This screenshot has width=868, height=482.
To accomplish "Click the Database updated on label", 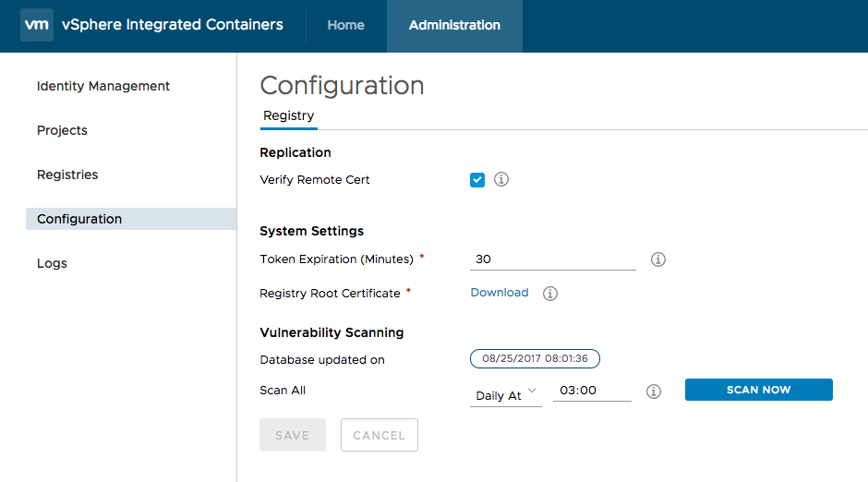I will click(321, 360).
